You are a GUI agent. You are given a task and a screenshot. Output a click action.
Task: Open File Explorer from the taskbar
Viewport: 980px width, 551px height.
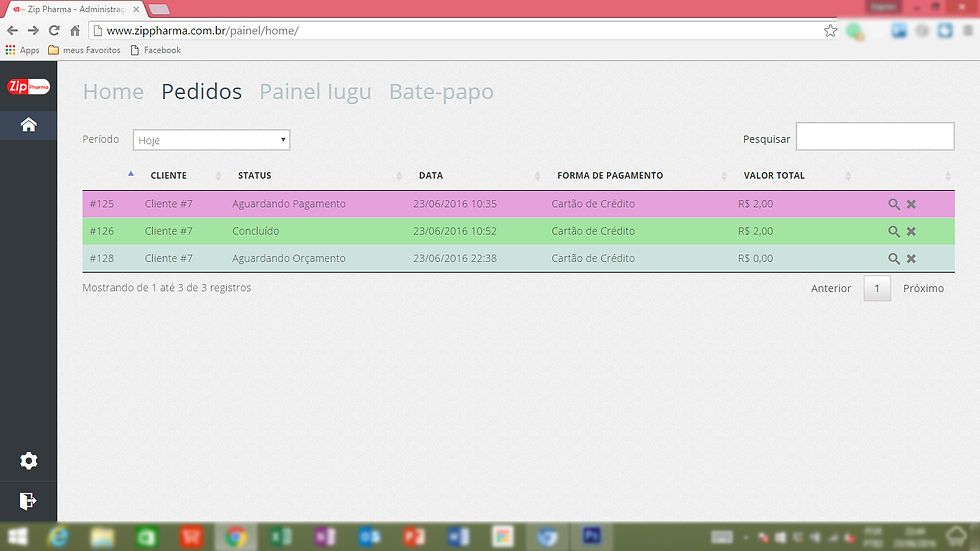[x=102, y=537]
